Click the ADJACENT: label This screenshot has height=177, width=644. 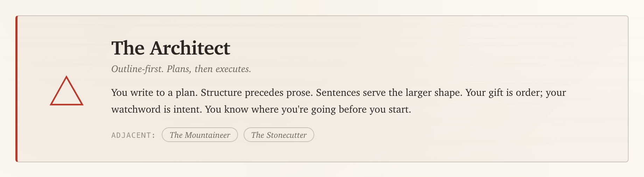pyautogui.click(x=133, y=135)
